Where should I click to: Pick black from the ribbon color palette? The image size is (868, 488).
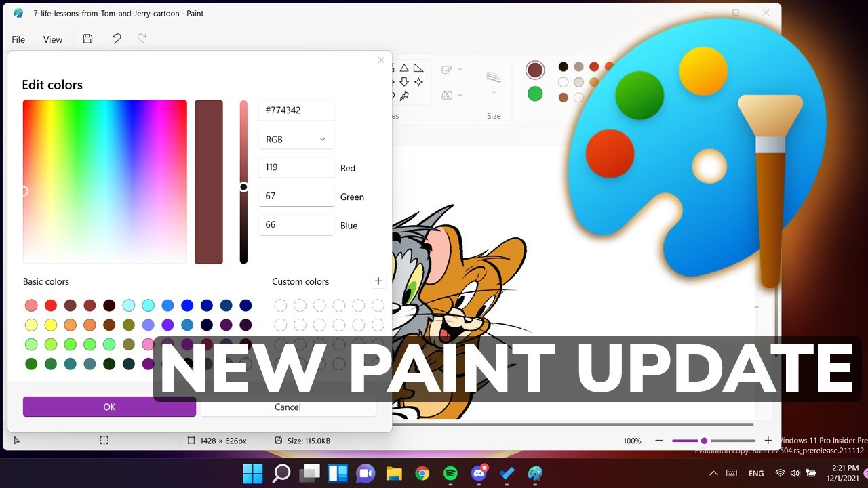tap(564, 66)
